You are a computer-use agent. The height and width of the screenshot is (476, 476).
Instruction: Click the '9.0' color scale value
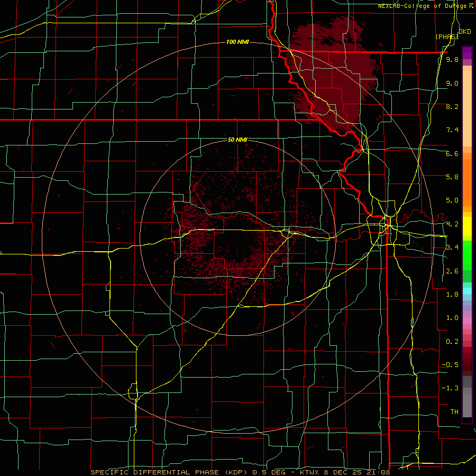452,83
